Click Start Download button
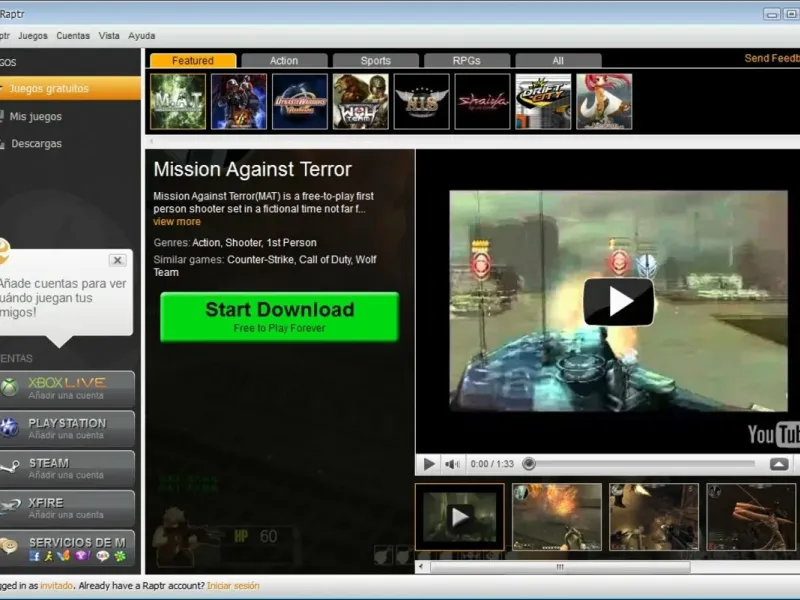The height and width of the screenshot is (600, 800). coord(280,317)
